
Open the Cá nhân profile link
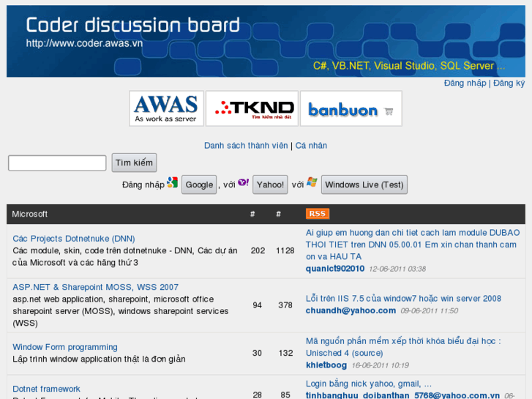311,146
